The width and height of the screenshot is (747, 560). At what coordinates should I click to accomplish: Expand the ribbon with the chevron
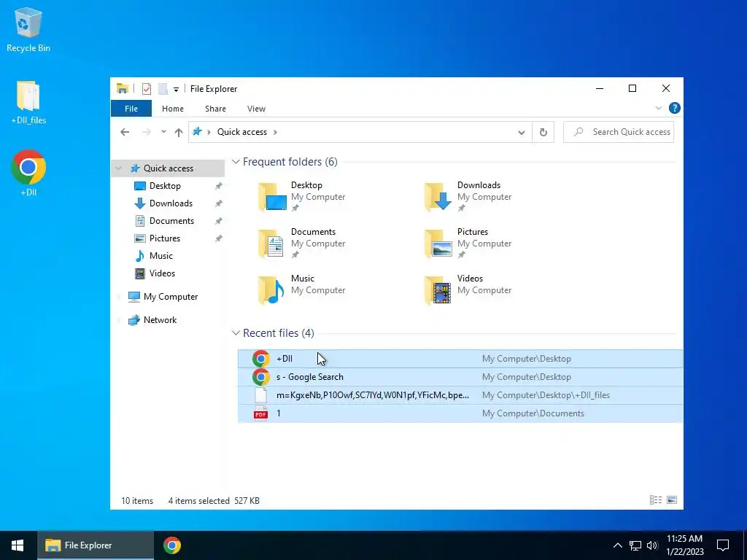tap(659, 108)
